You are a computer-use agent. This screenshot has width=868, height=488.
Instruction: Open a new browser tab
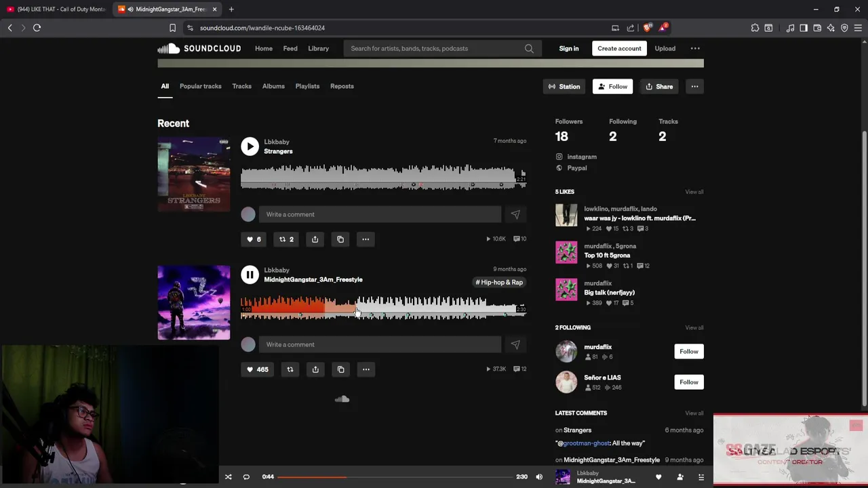pyautogui.click(x=231, y=9)
